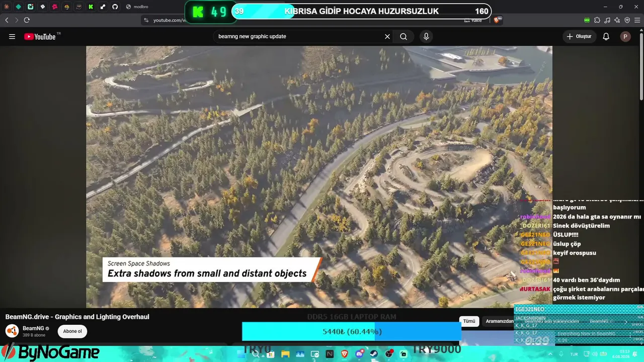Click the green extension icon in browser toolbar
Image resolution: width=644 pixels, height=362 pixels.
[x=587, y=20]
